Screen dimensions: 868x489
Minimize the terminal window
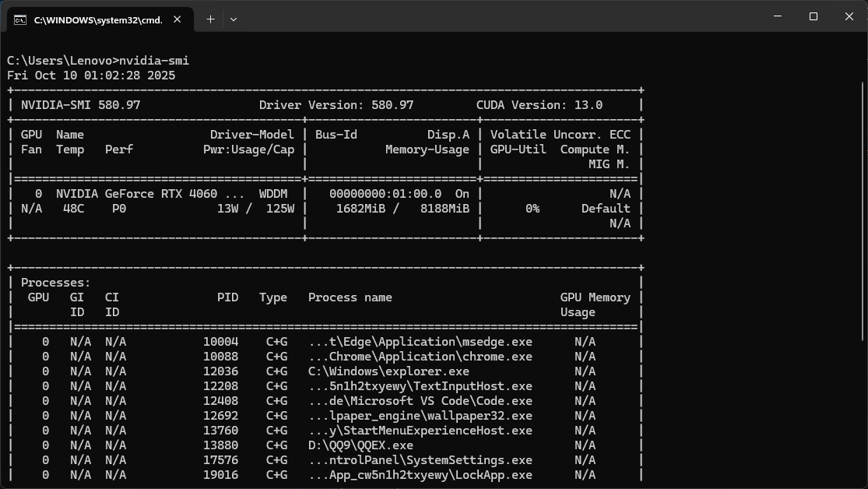tap(778, 16)
